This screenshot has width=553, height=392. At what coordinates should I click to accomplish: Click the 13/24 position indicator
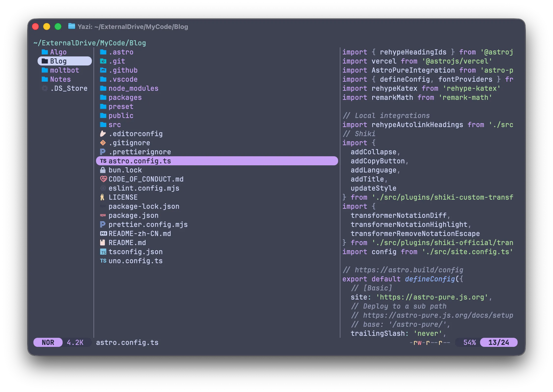coord(498,342)
